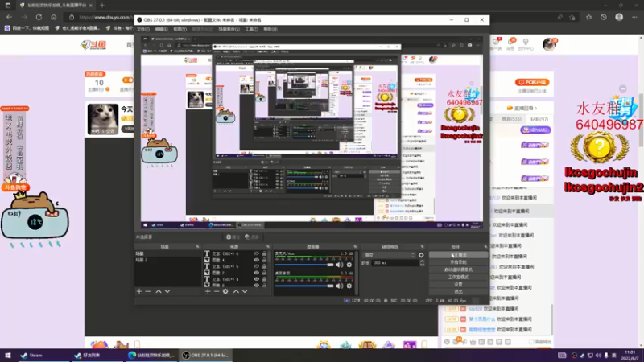Click transition duration 300 ms field

394,263
